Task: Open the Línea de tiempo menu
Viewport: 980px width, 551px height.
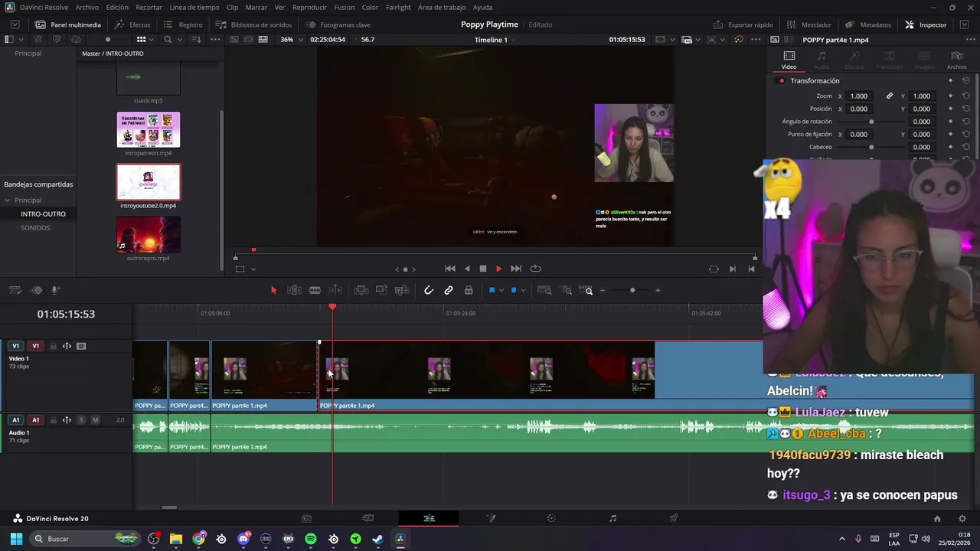Action: (194, 7)
